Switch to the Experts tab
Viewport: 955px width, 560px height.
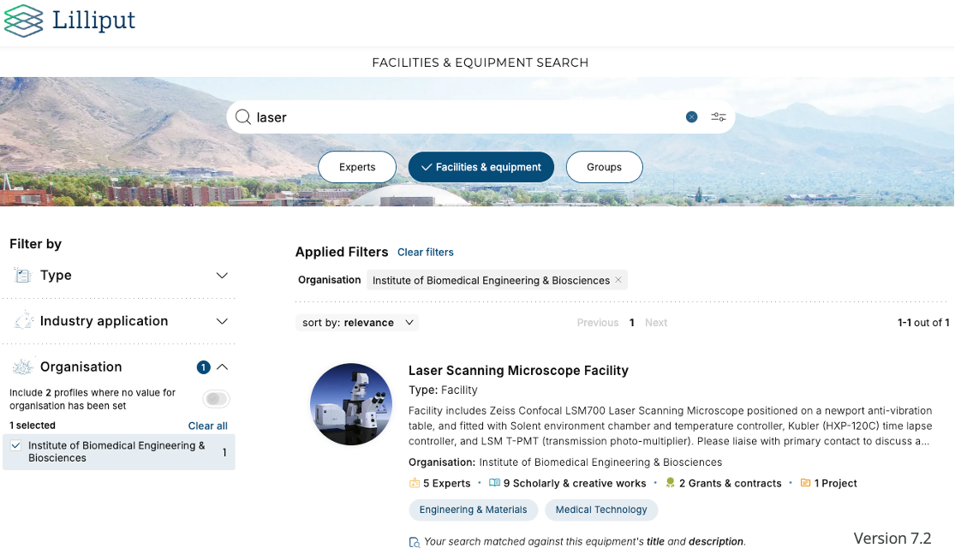357,167
